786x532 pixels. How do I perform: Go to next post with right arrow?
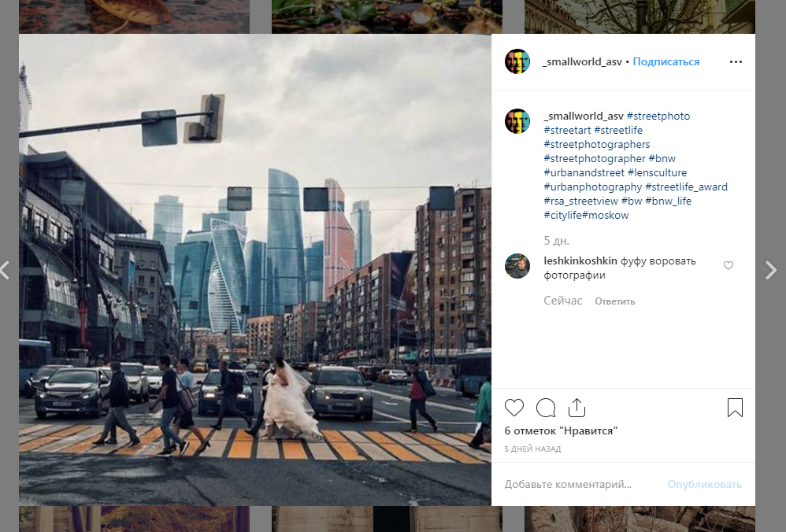[x=770, y=270]
